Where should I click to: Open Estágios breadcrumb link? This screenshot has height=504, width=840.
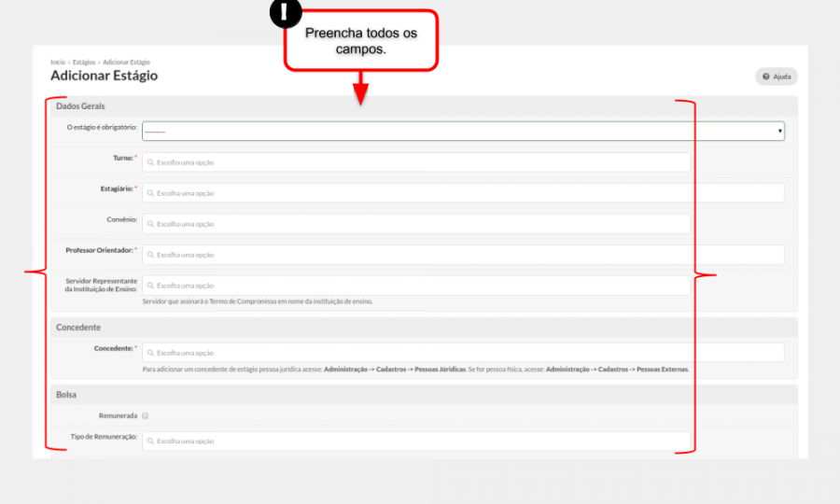tap(84, 63)
